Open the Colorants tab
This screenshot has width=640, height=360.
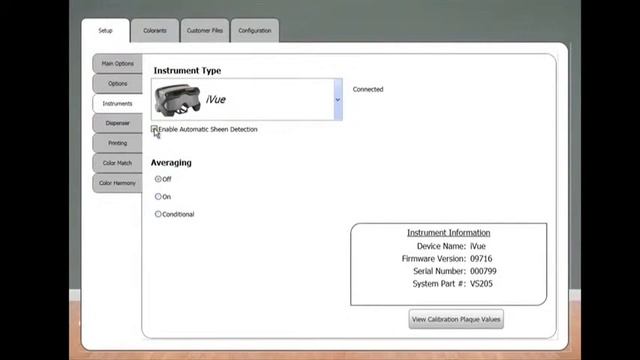pos(155,31)
